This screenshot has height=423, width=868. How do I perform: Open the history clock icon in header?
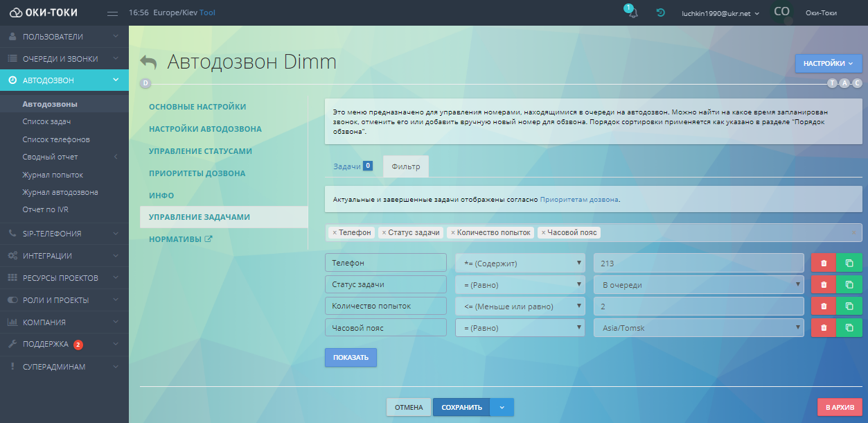[661, 13]
